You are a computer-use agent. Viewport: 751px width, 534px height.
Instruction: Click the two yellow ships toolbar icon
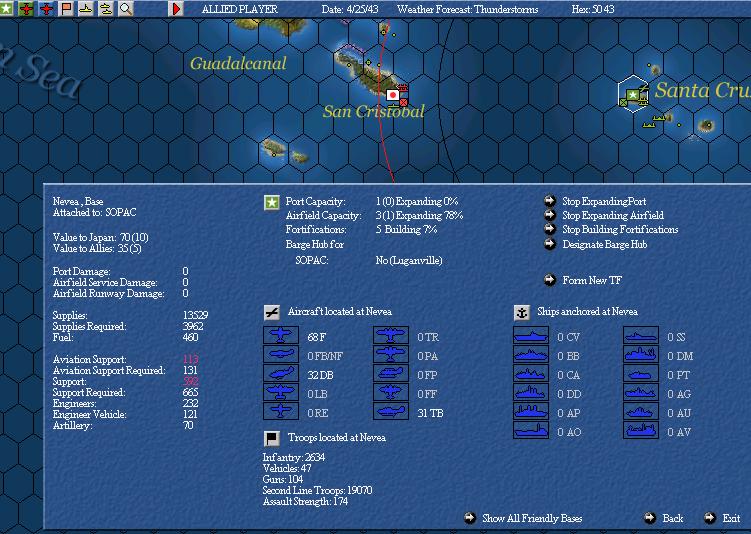[x=106, y=8]
